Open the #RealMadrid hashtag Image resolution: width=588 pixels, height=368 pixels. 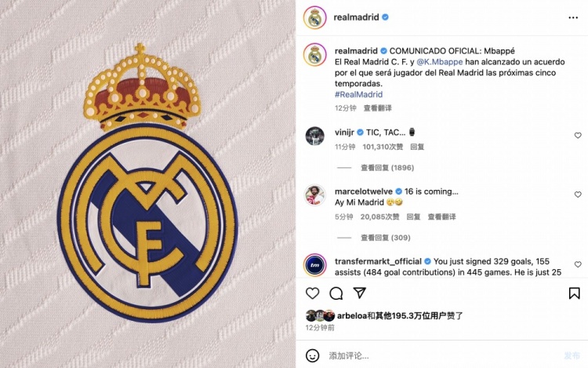coord(358,94)
